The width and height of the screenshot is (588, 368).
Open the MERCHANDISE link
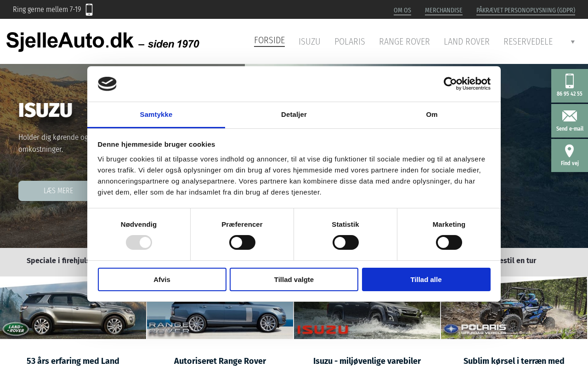[x=444, y=11]
